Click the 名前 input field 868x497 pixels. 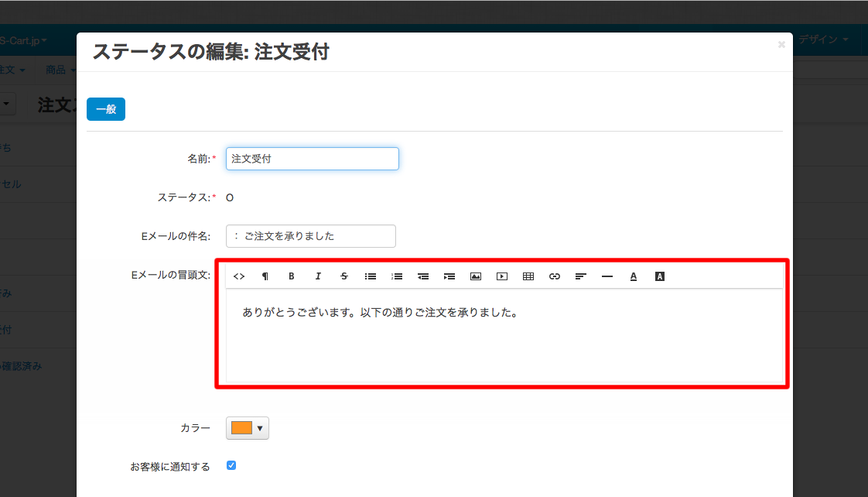click(313, 159)
